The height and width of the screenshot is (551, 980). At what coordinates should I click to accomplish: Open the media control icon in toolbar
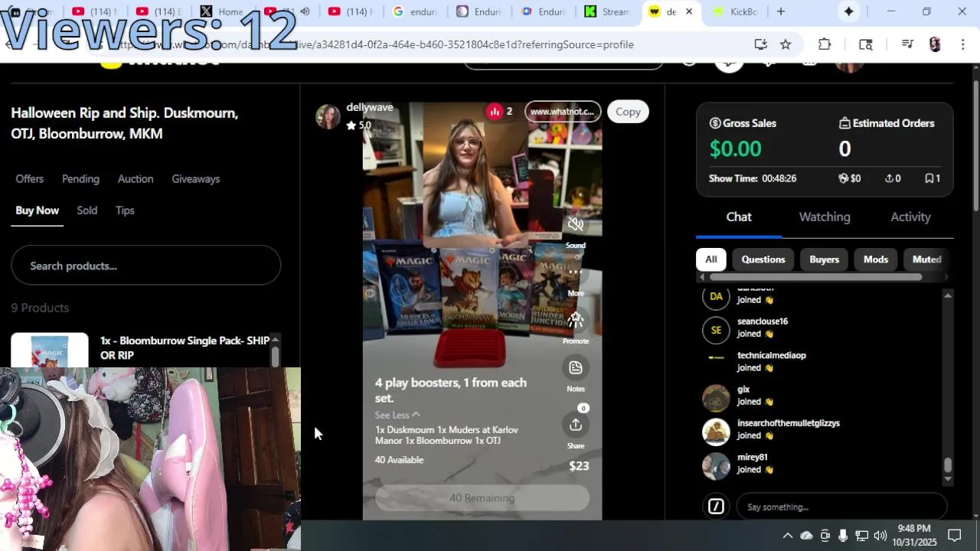click(907, 44)
